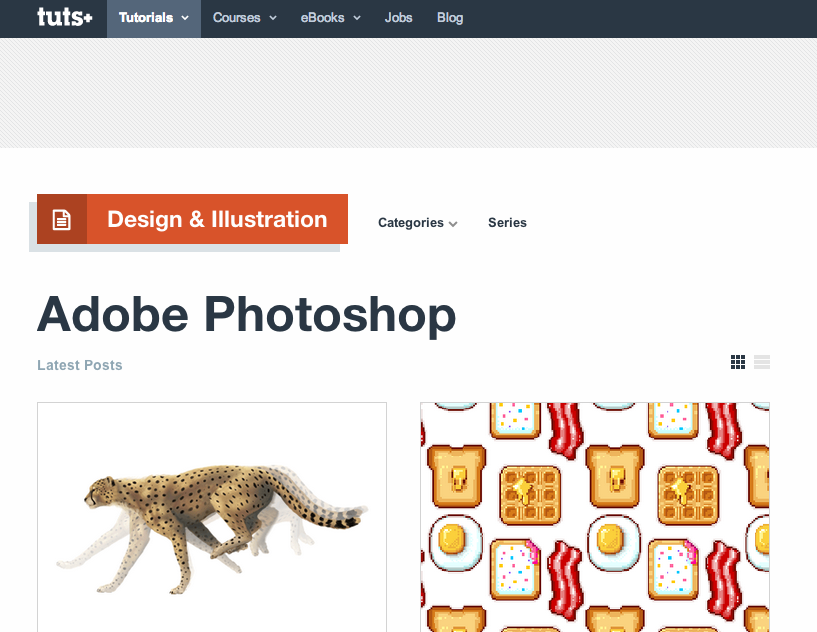
Task: Open the Series link
Action: tap(507, 223)
